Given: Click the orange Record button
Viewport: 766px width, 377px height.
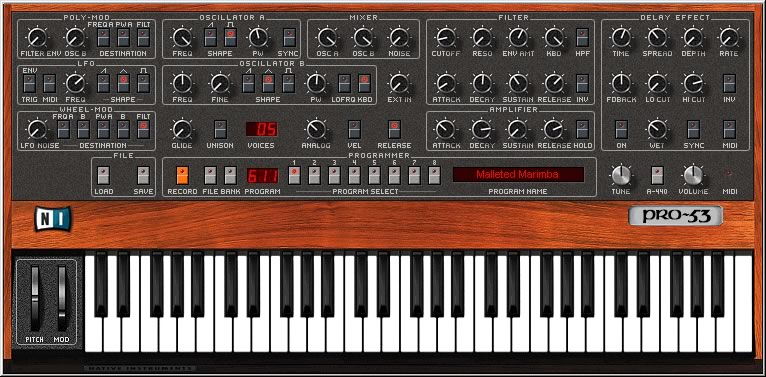Looking at the screenshot, I should [182, 175].
